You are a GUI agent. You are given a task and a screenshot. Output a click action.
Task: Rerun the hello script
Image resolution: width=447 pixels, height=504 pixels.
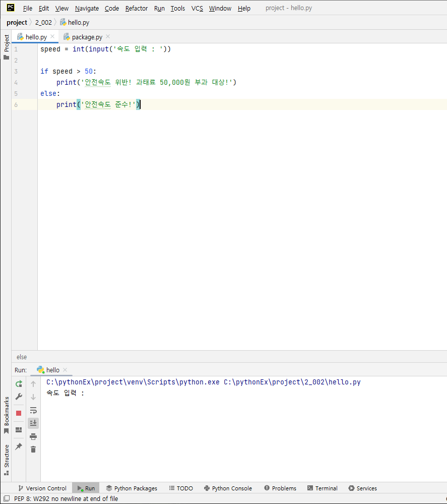19,384
